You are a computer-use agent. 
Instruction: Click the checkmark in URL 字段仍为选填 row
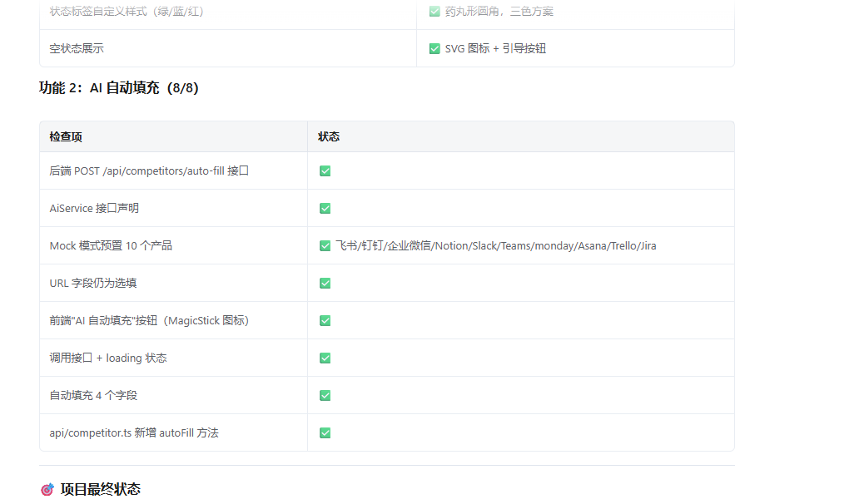[x=325, y=283]
